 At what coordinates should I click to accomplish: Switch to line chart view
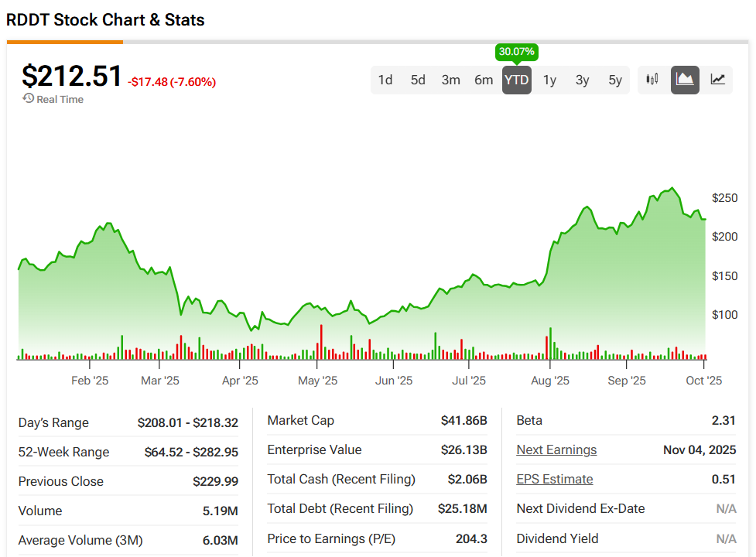pos(718,79)
